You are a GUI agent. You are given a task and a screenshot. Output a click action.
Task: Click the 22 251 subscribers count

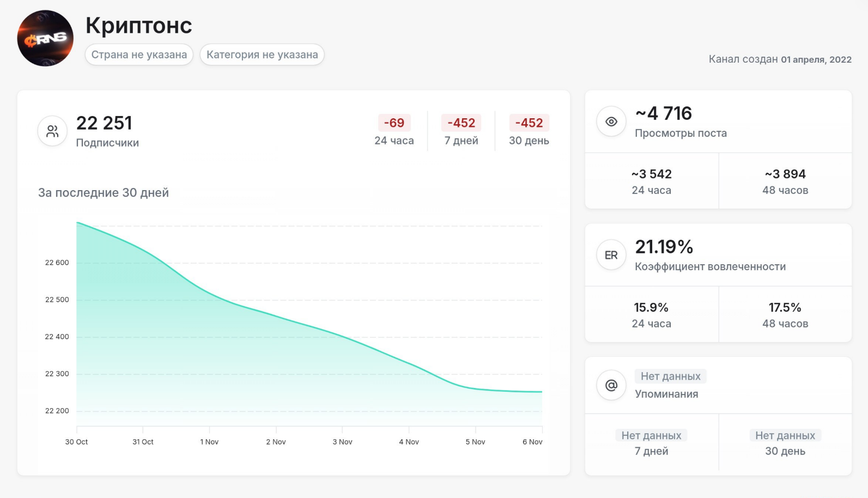click(104, 123)
